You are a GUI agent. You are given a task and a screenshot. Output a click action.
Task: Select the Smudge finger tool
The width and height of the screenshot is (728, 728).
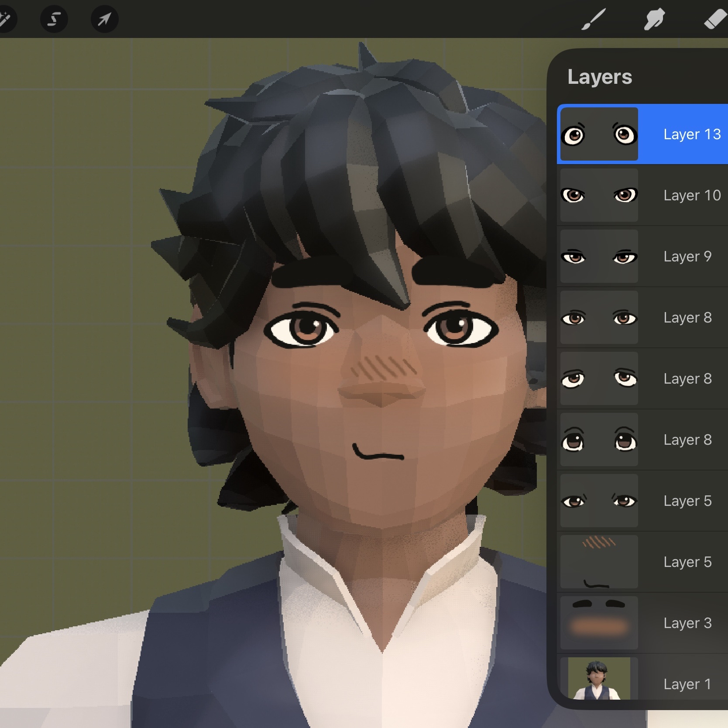point(654,19)
